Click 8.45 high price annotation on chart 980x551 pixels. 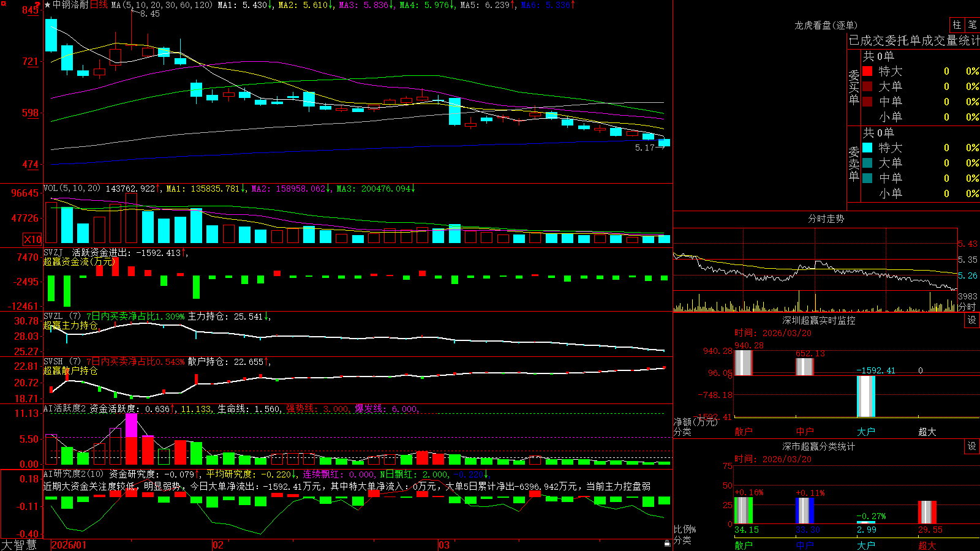click(x=150, y=13)
